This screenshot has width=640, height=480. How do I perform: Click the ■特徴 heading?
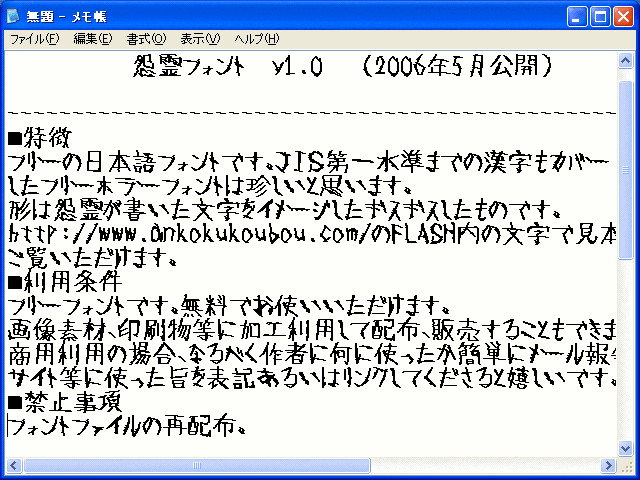click(x=40, y=138)
